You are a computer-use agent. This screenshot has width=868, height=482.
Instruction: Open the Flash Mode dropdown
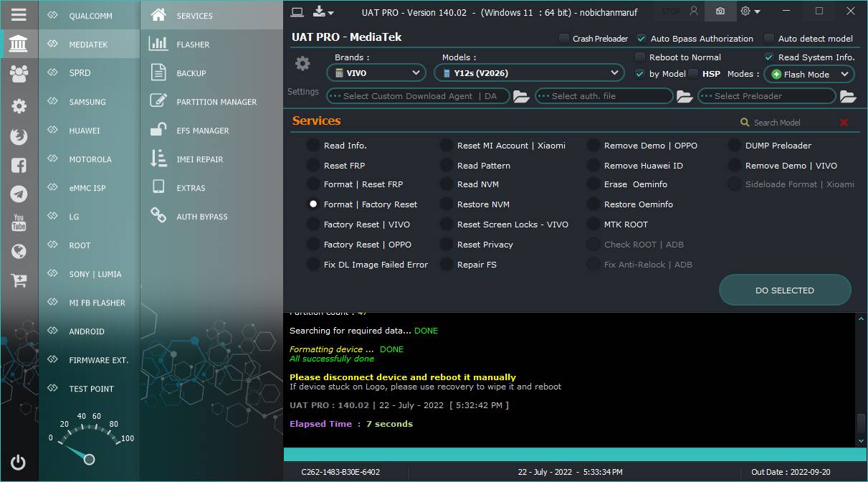[809, 74]
